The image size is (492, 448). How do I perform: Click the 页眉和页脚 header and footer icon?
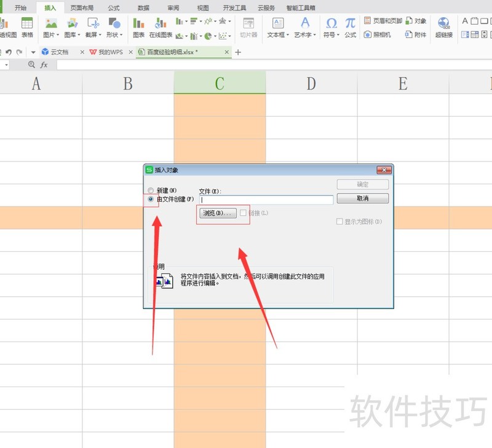point(383,21)
